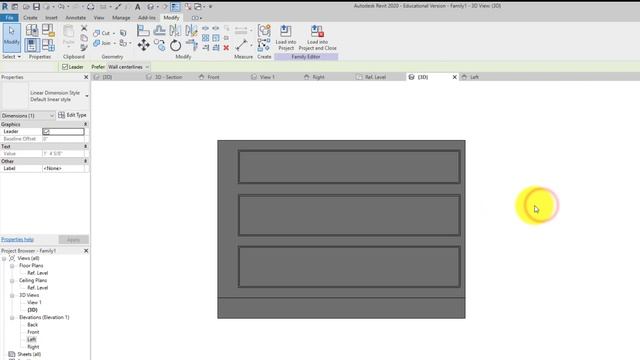This screenshot has width=640, height=360.
Task: Select the Mirror Pick Axis tool
Action: click(x=175, y=30)
